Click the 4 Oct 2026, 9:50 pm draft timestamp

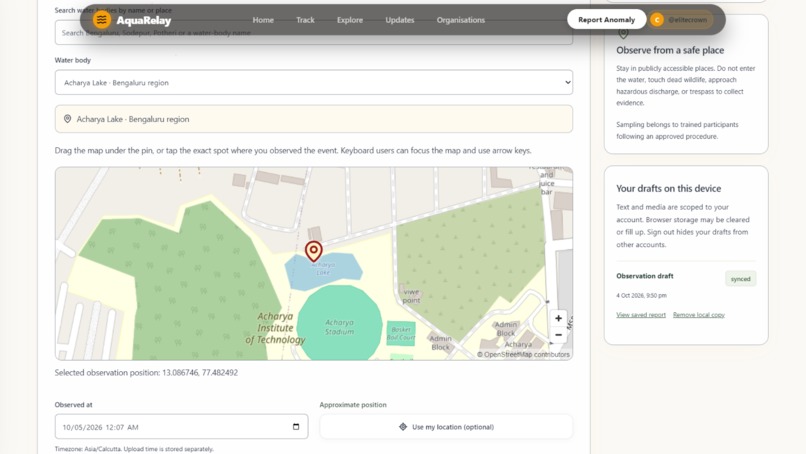tap(641, 296)
